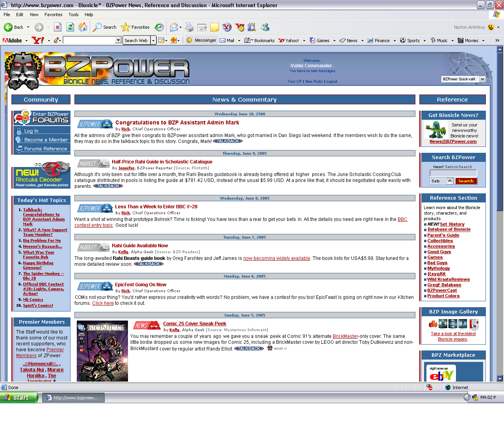
Task: Click the pencil icon in Yahoo toolbar
Action: tap(57, 40)
